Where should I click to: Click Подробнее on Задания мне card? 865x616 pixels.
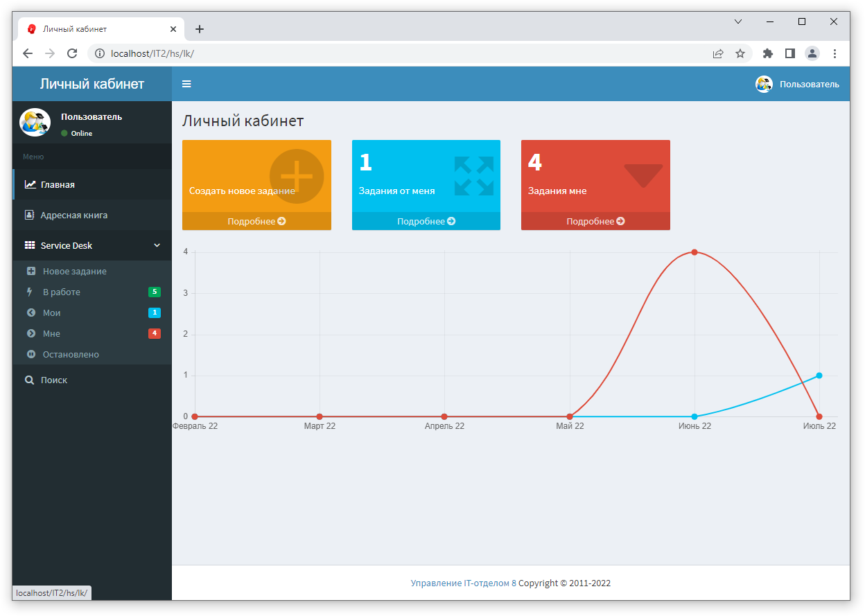click(x=595, y=222)
